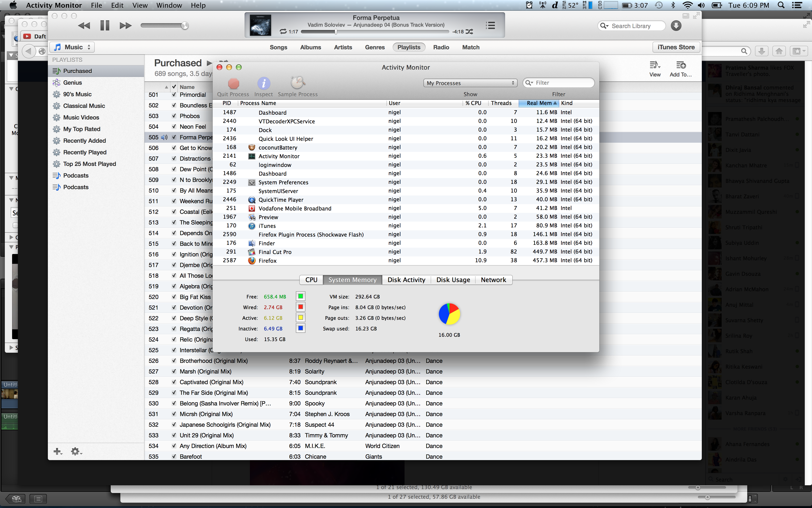Click the Activity Monitor Filter field
This screenshot has width=812, height=508.
558,83
